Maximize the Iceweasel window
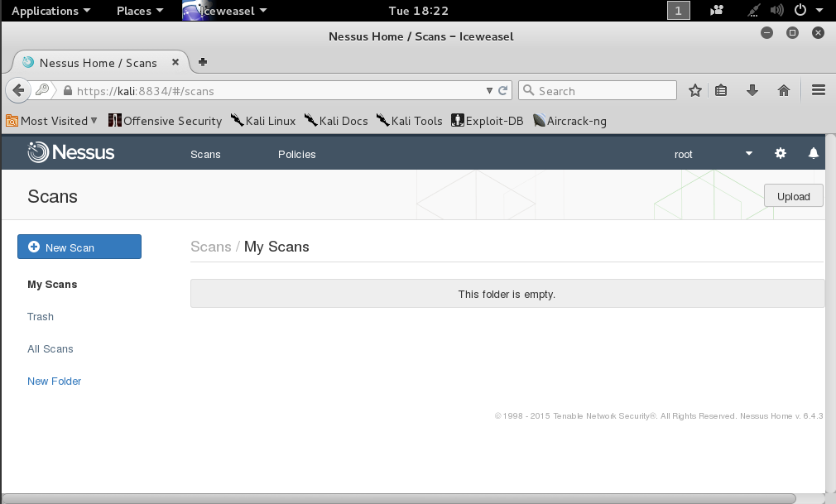Image resolution: width=836 pixels, height=504 pixels. point(792,33)
